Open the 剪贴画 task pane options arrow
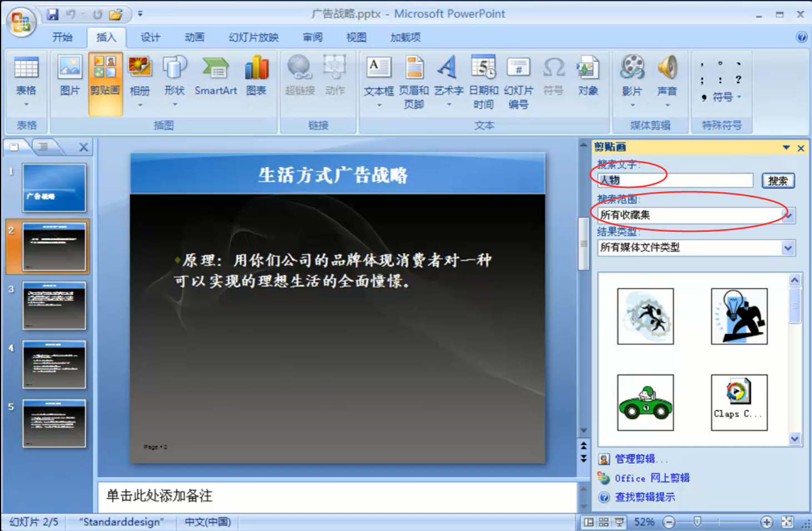This screenshot has height=531, width=812. 786,147
